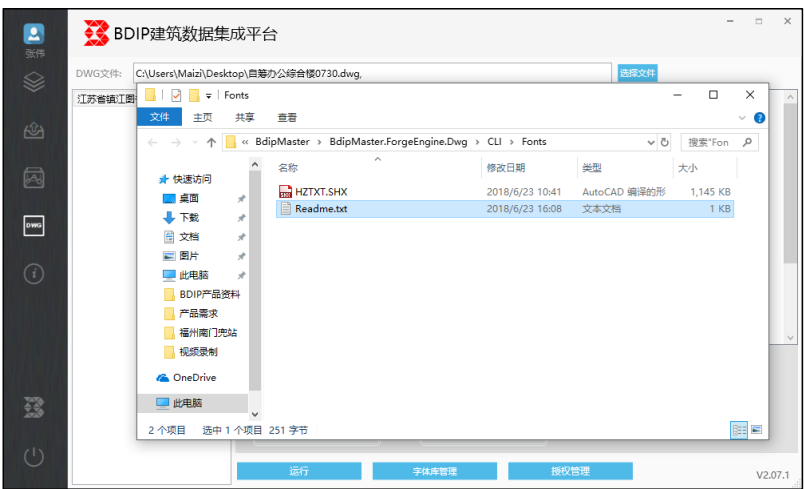Go back in Explorer navigation
804x489 pixels.
coord(152,142)
